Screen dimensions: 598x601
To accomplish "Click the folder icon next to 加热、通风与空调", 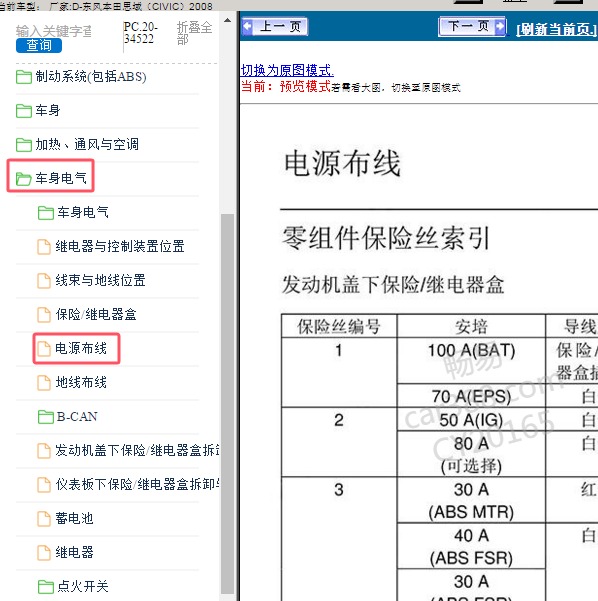I will tap(24, 145).
